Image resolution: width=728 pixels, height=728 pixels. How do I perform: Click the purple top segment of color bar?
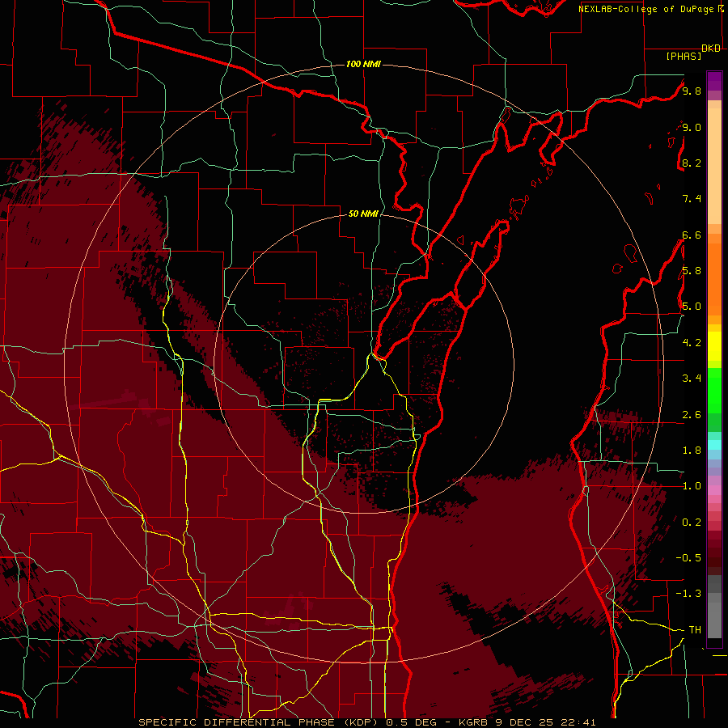[714, 82]
